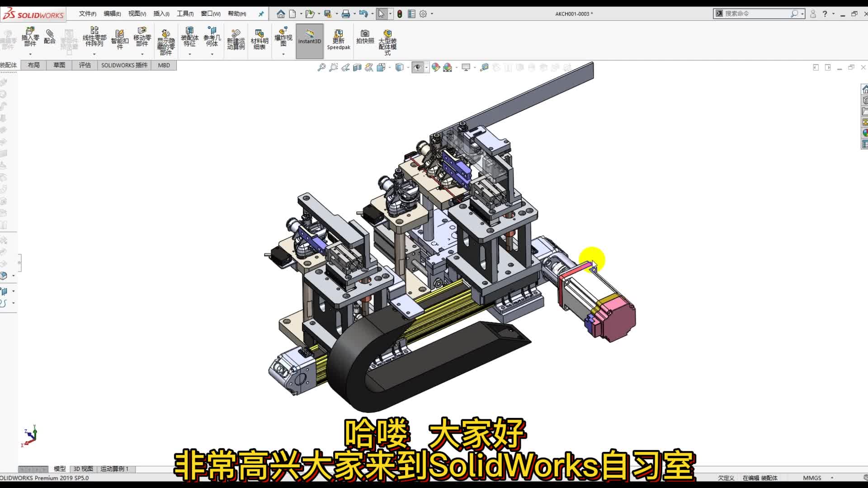The width and height of the screenshot is (868, 488).
Task: Select the Move Component tool
Action: [142, 37]
